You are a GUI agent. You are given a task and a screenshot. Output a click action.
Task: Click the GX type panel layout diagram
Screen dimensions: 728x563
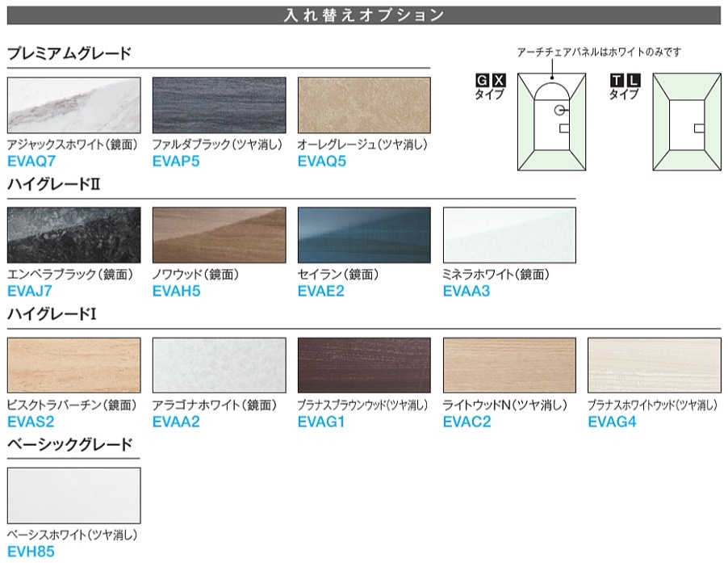(554, 121)
